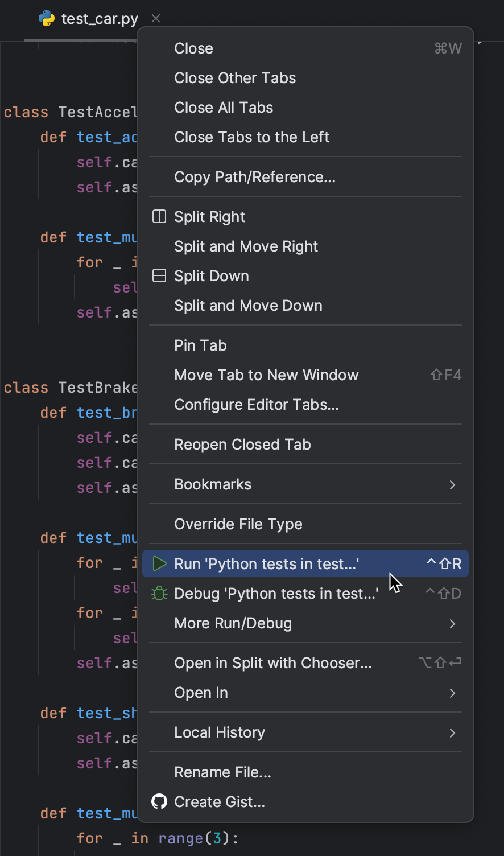Click the green run arrow icon
The height and width of the screenshot is (856, 504).
point(159,563)
